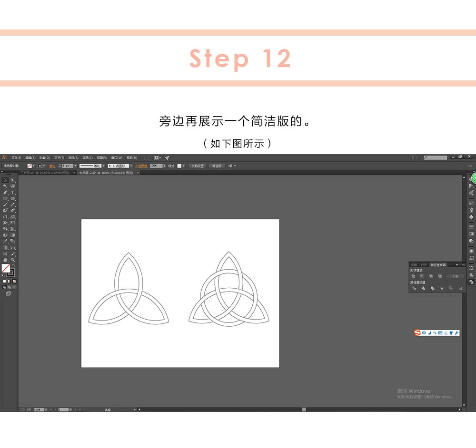Open the 对象(O) menu
The width and height of the screenshot is (476, 448).
coord(45,158)
